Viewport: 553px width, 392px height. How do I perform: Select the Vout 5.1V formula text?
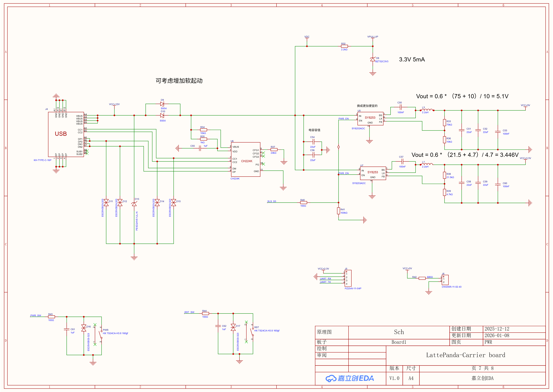(462, 96)
